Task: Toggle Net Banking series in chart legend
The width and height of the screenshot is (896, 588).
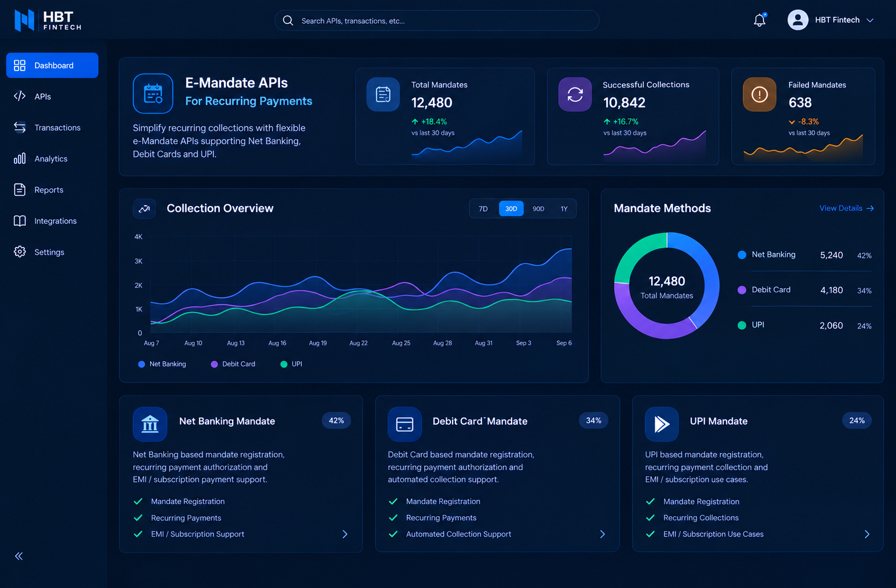Action: pos(162,364)
